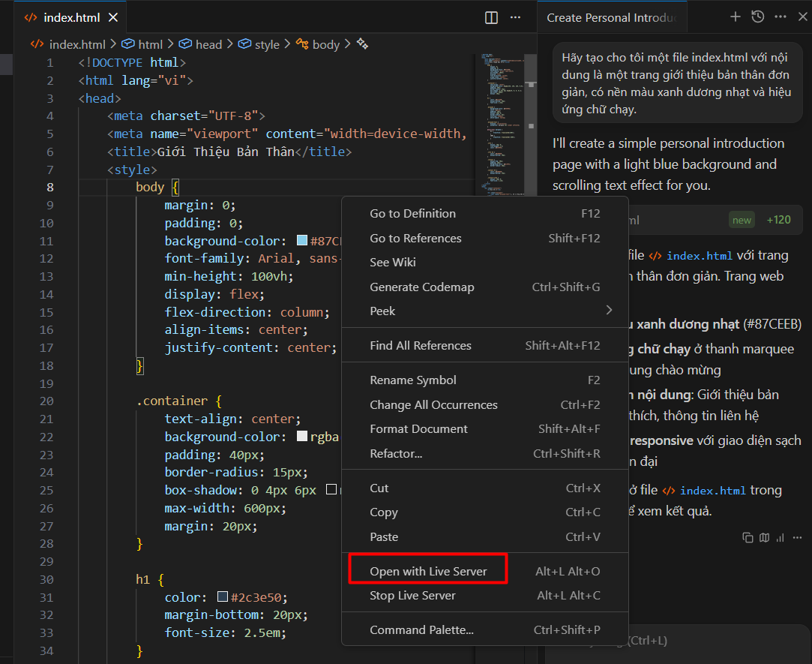
Task: Close the index.html editor tab
Action: [113, 17]
